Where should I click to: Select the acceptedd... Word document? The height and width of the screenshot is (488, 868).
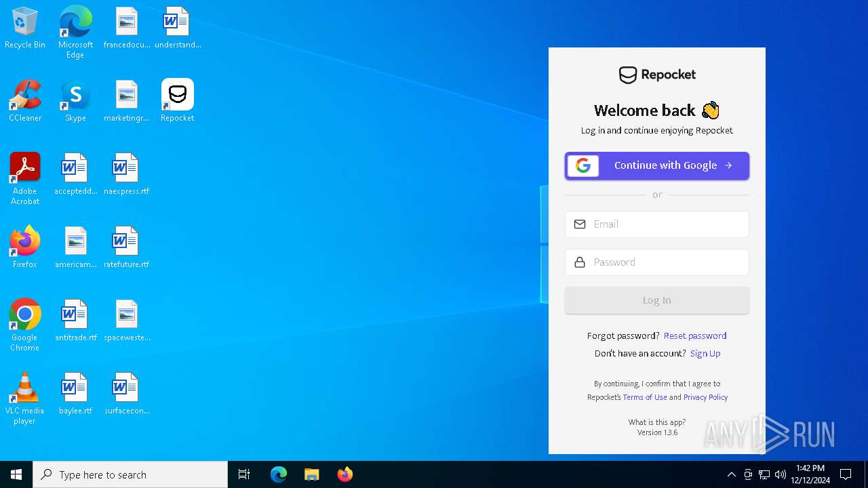pyautogui.click(x=75, y=174)
